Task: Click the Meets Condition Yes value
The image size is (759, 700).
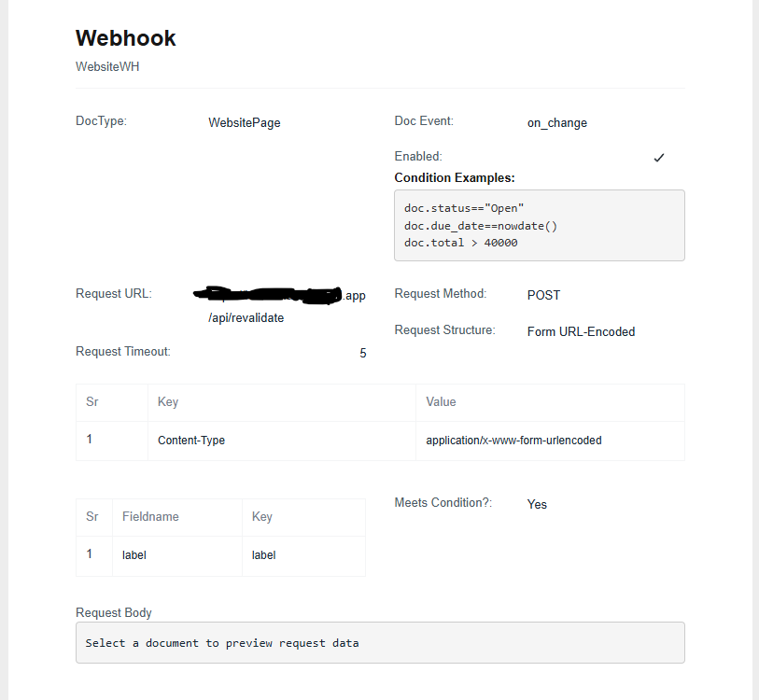Action: pyautogui.click(x=537, y=504)
